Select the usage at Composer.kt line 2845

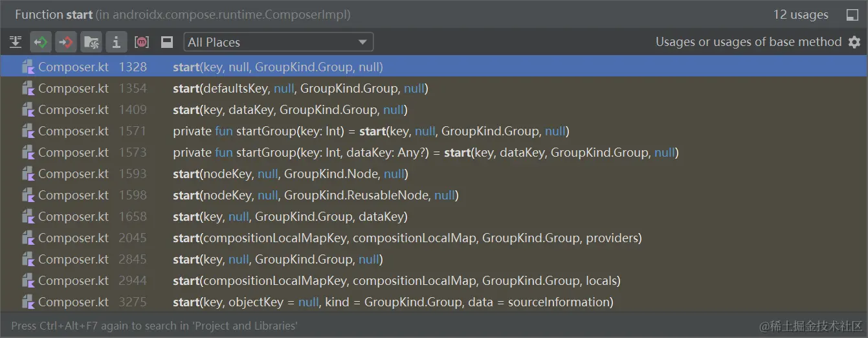pyautogui.click(x=278, y=259)
